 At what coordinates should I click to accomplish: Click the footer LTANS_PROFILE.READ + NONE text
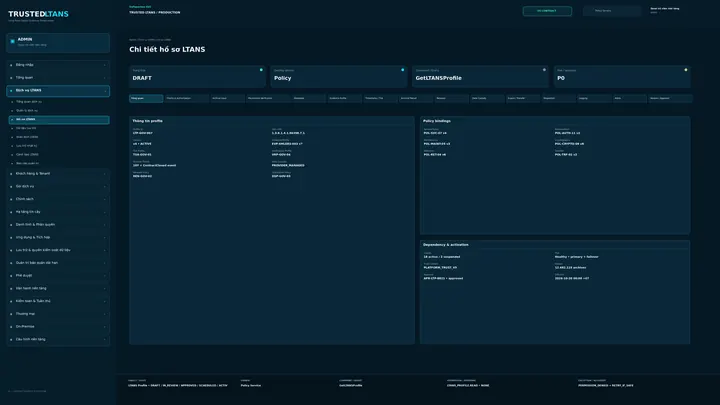468,386
